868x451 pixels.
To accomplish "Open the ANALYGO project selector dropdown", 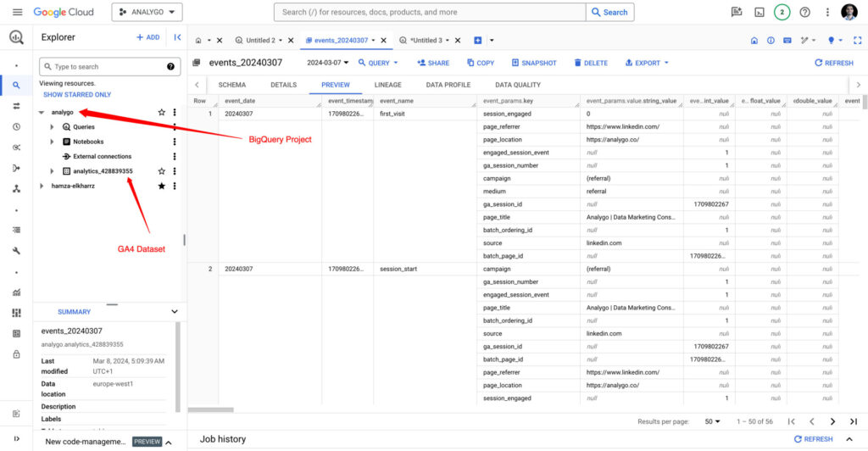I will [147, 12].
